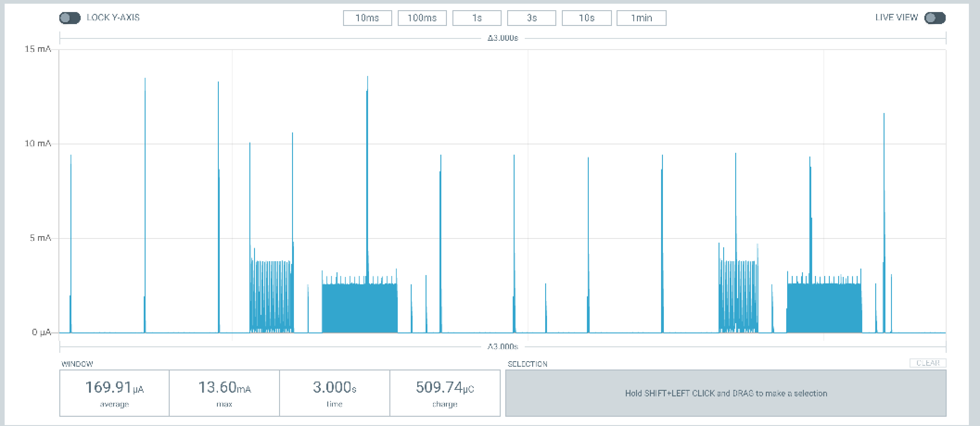Viewport: 980px width, 426px height.
Task: Click the 0 µA y-axis label
Action: click(41, 332)
